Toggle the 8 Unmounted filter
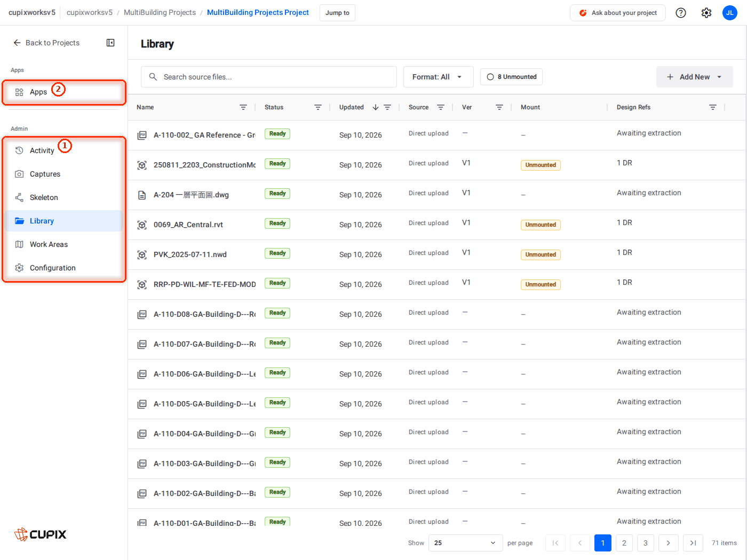Image resolution: width=747 pixels, height=560 pixels. click(512, 77)
